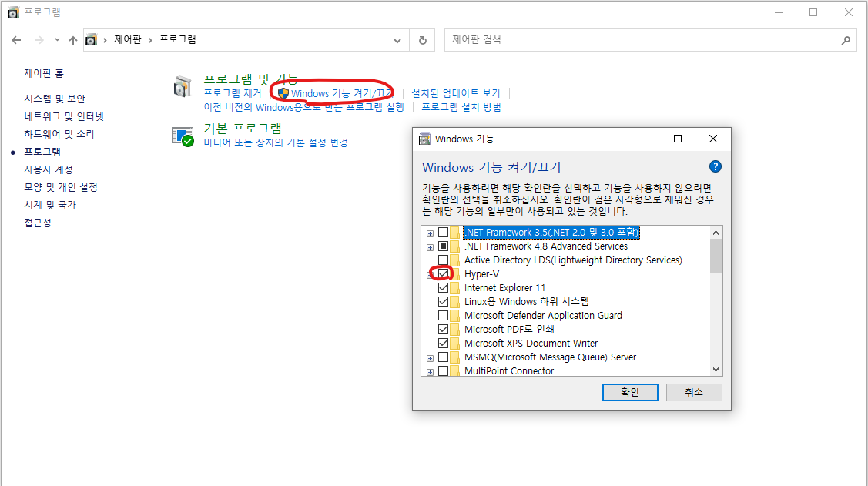Check the MultiPoint Connector checkbox

pyautogui.click(x=444, y=370)
